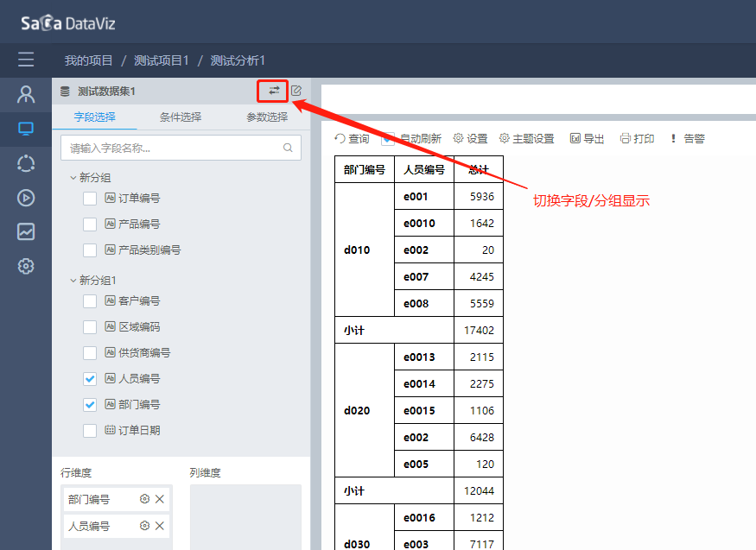This screenshot has height=550, width=756.
Task: Open gear settings for 部门编号 row dimension
Action: [144, 499]
